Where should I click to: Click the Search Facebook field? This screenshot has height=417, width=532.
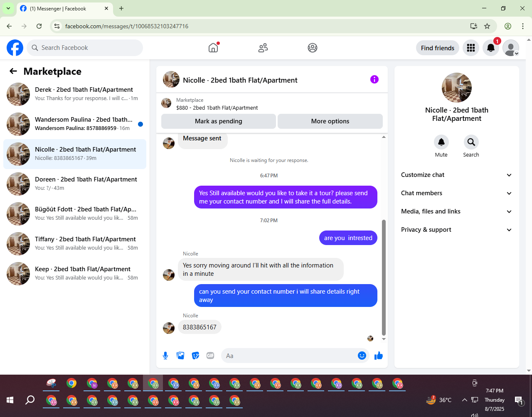pos(85,48)
